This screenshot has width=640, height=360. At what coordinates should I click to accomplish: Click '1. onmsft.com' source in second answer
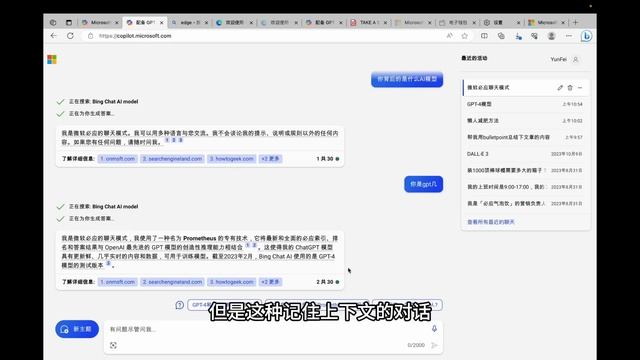click(118, 282)
